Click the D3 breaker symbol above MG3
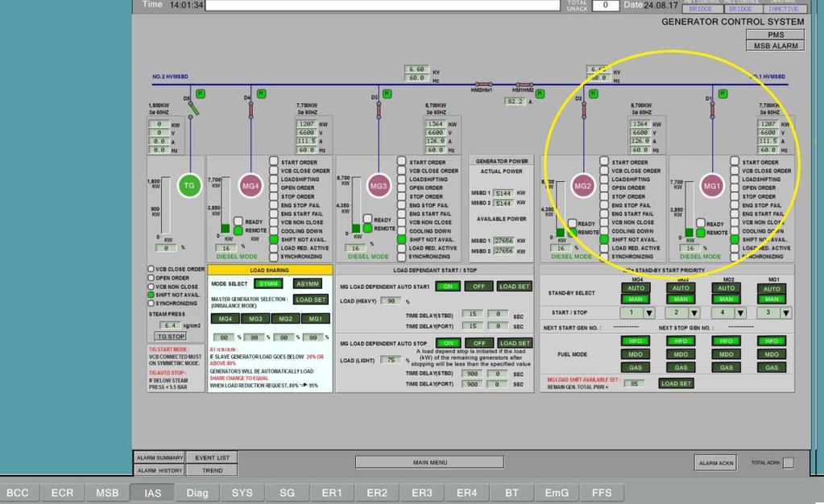Image resolution: width=824 pixels, height=504 pixels. [379, 109]
